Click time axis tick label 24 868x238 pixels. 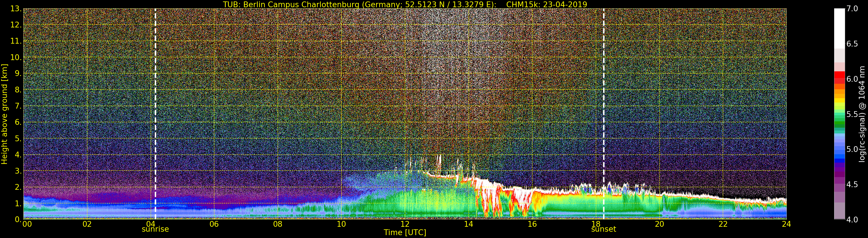786,224
